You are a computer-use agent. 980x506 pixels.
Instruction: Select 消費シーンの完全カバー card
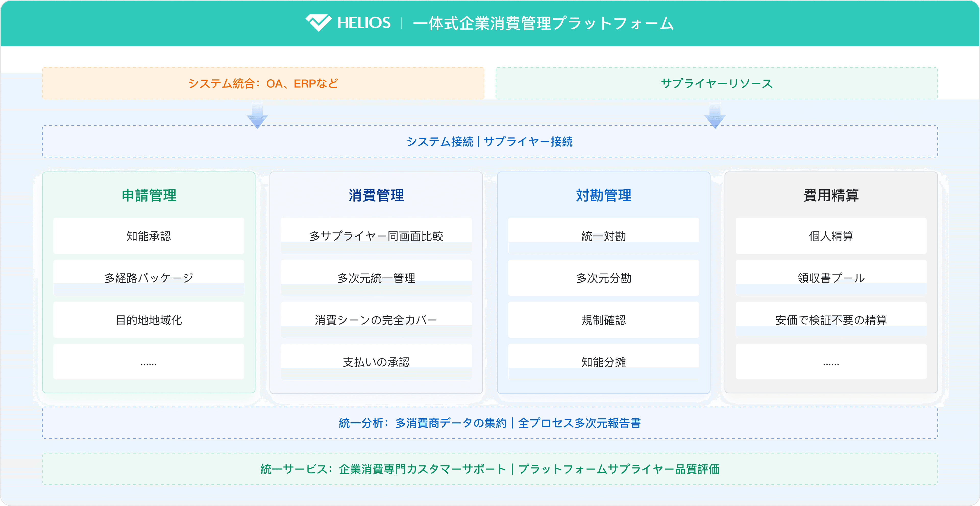pos(376,320)
